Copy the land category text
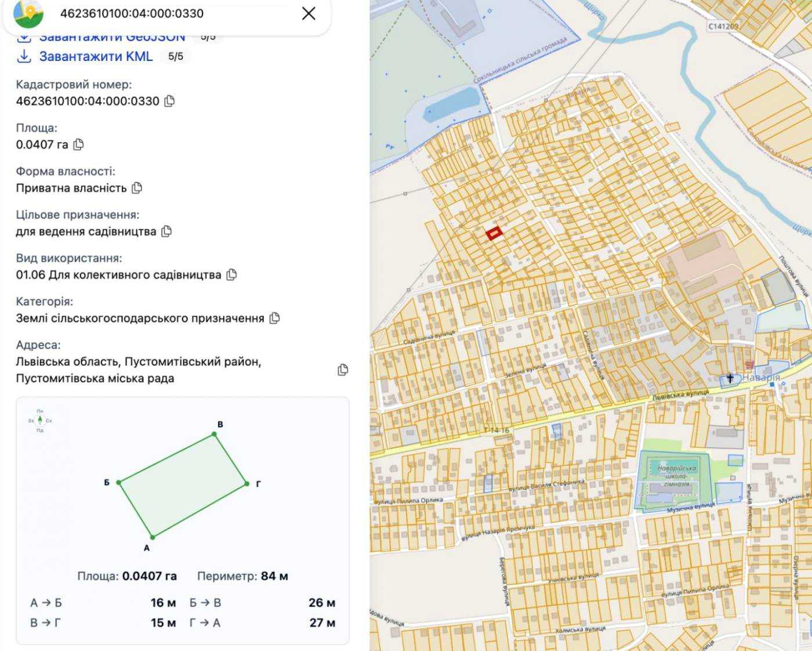Viewport: 812px width, 651px height. (274, 318)
